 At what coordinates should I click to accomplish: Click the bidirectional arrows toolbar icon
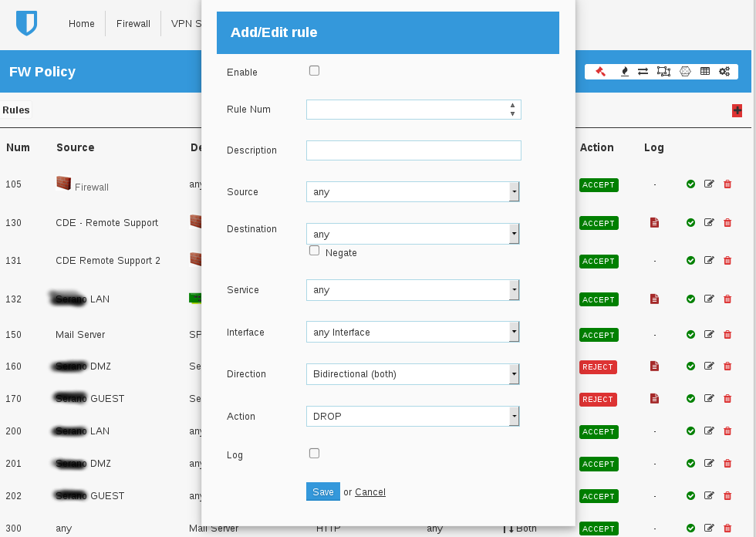point(643,72)
